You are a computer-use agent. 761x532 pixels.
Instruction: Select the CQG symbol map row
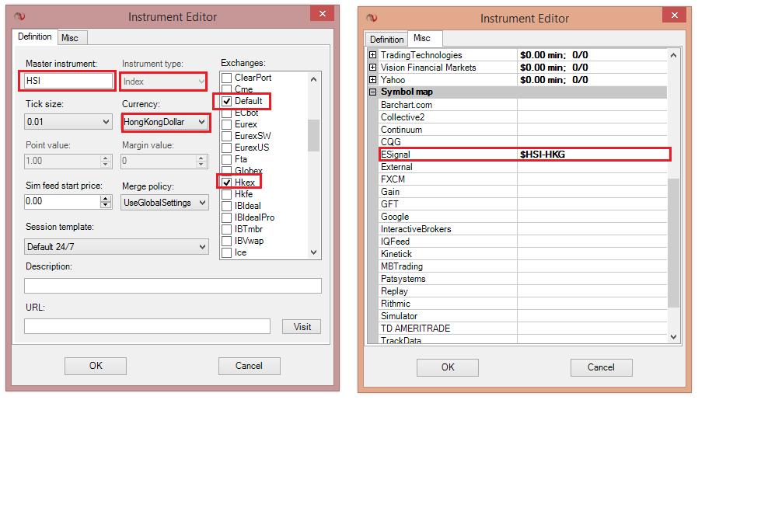pyautogui.click(x=522, y=141)
